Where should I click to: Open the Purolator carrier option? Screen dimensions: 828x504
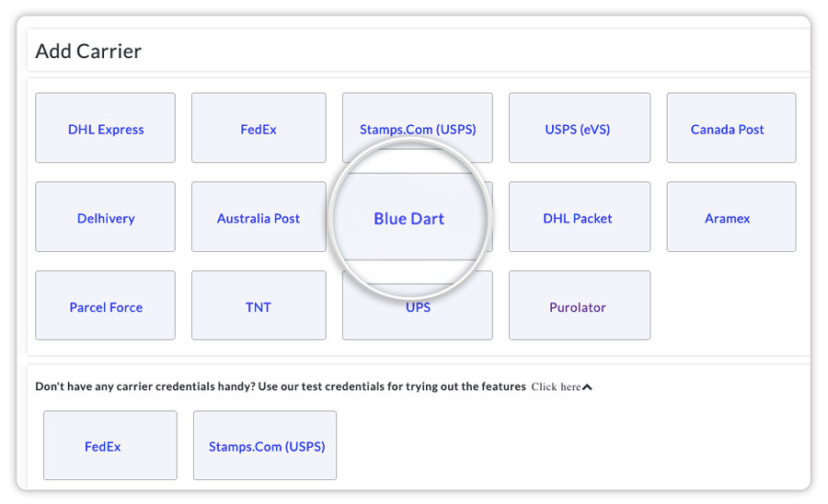tap(580, 305)
